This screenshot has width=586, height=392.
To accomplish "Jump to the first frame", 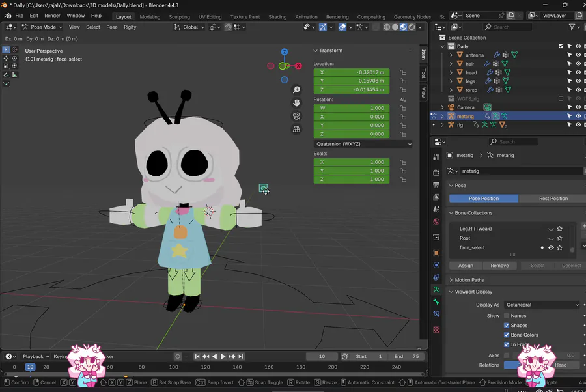I will click(197, 356).
